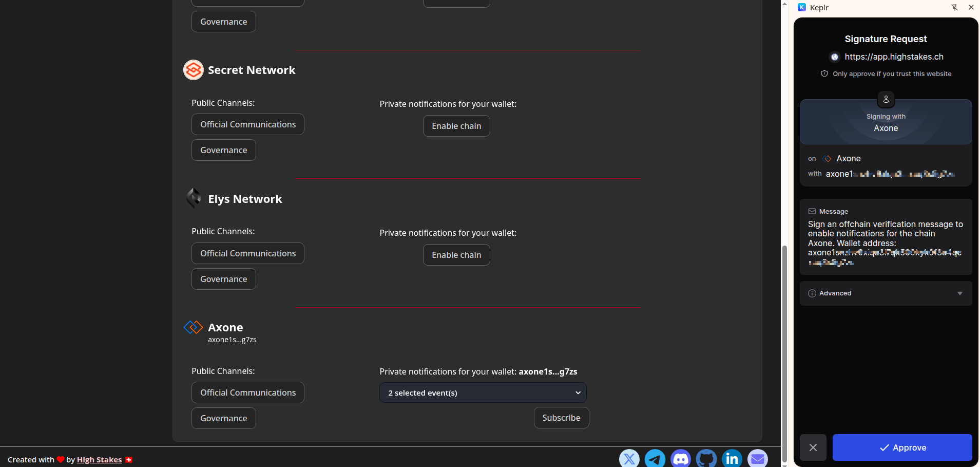Approve the Keplr signature request
This screenshot has height=467, width=980.
tap(902, 447)
